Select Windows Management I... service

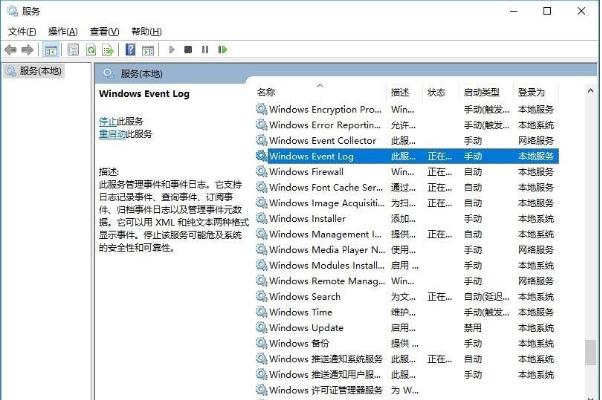[407, 234]
